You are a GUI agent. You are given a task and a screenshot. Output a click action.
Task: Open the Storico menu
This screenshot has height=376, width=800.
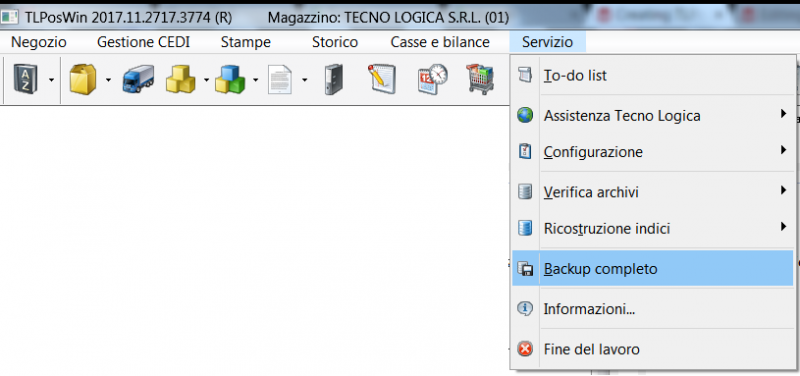(335, 42)
